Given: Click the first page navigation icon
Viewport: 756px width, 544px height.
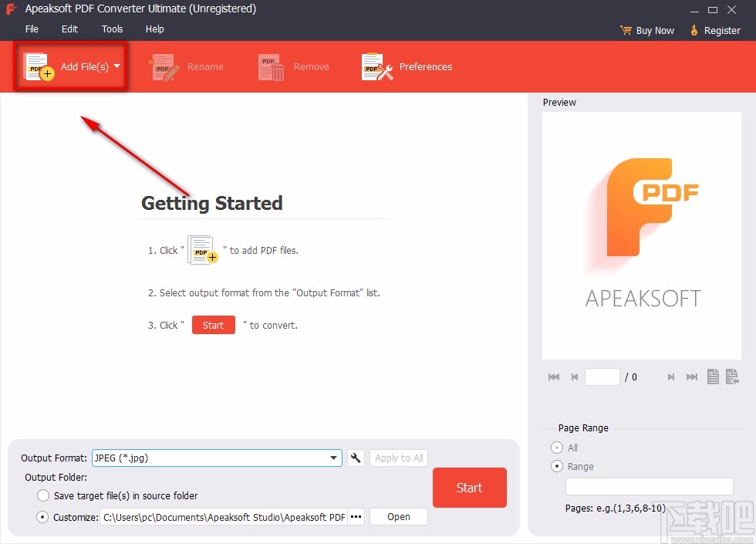Looking at the screenshot, I should pos(554,377).
